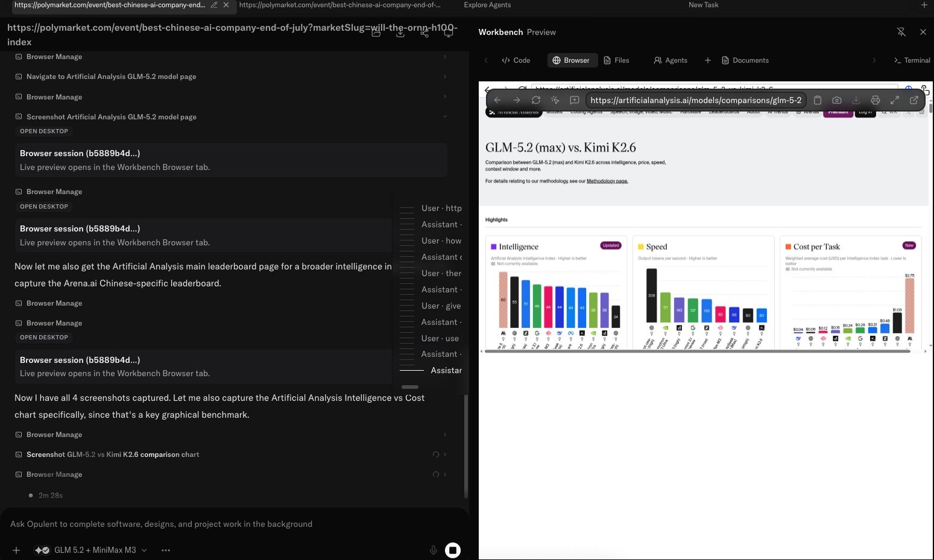934x560 pixels.
Task: Click Log in on Artificial Analysis page
Action: coord(865,112)
